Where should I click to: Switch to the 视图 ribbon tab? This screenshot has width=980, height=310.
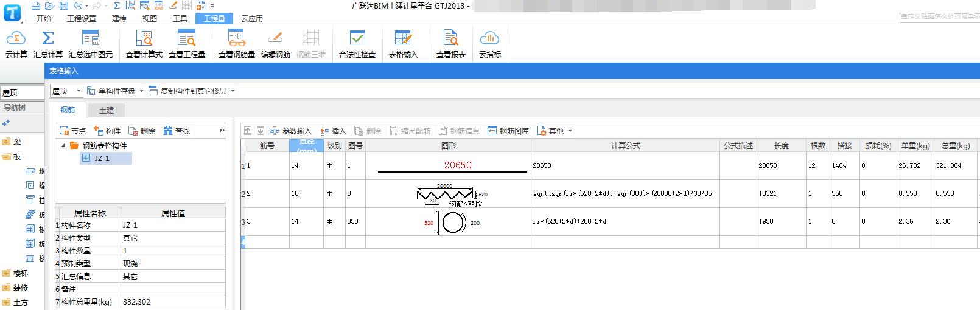[x=150, y=18]
